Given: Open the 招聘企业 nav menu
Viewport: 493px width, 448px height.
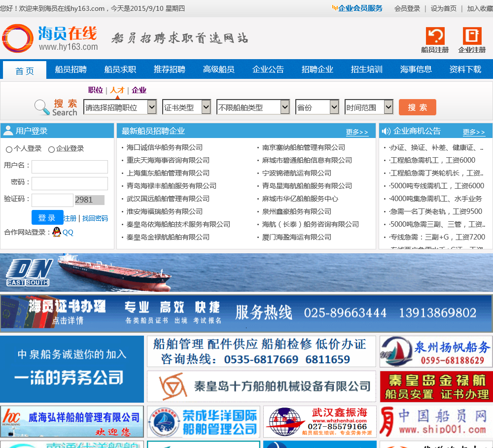Looking at the screenshot, I should tap(317, 69).
